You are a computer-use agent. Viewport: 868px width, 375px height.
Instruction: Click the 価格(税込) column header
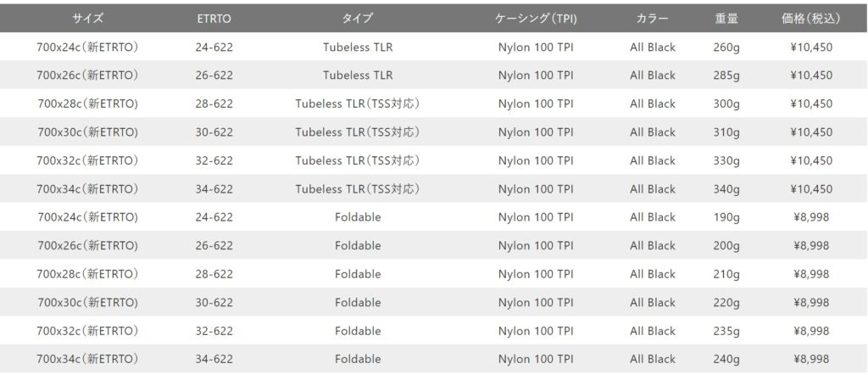811,18
